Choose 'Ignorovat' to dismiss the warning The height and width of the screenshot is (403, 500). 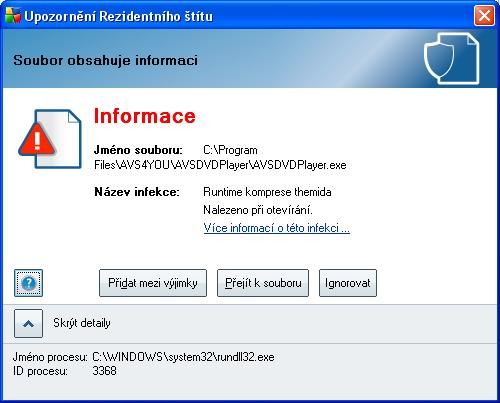(348, 283)
